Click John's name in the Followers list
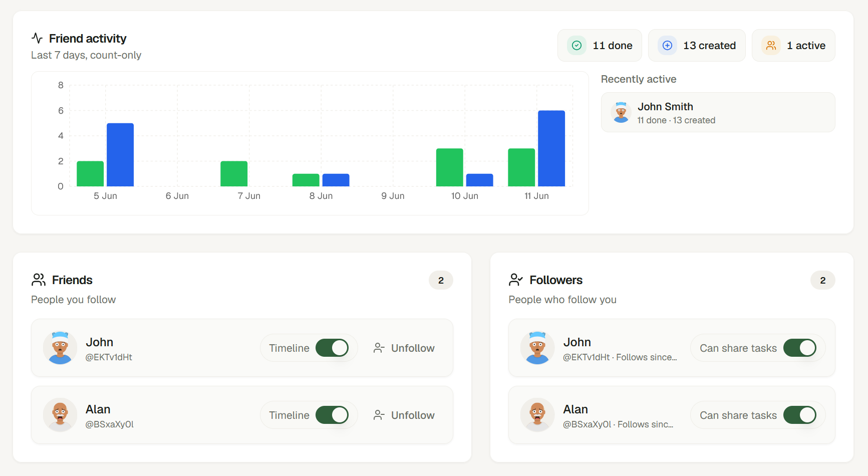 (577, 342)
